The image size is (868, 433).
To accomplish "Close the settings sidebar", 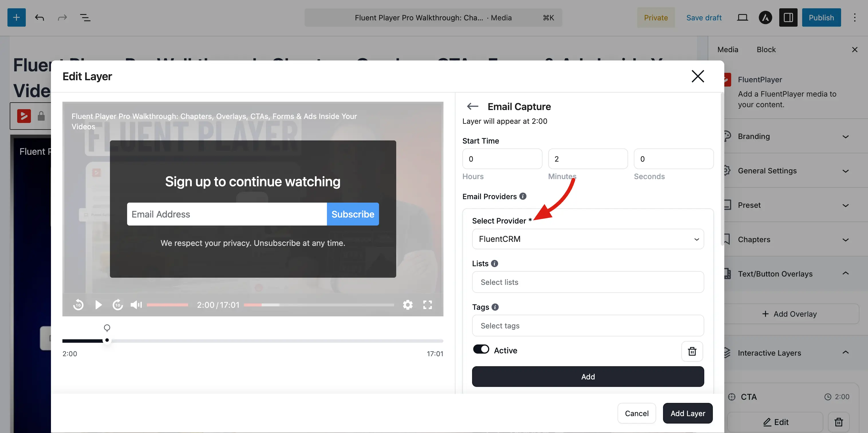I will pos(855,50).
